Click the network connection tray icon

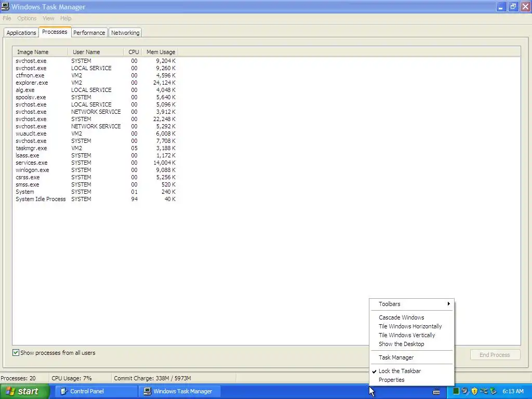[484, 391]
